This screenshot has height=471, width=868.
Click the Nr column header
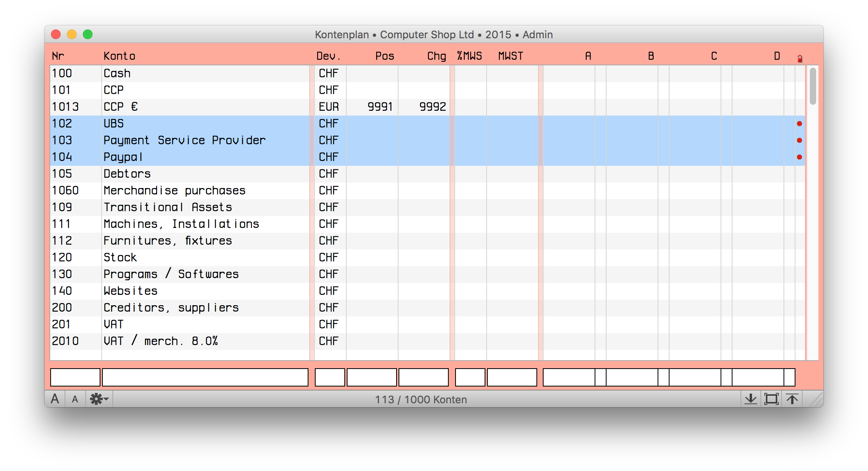58,56
